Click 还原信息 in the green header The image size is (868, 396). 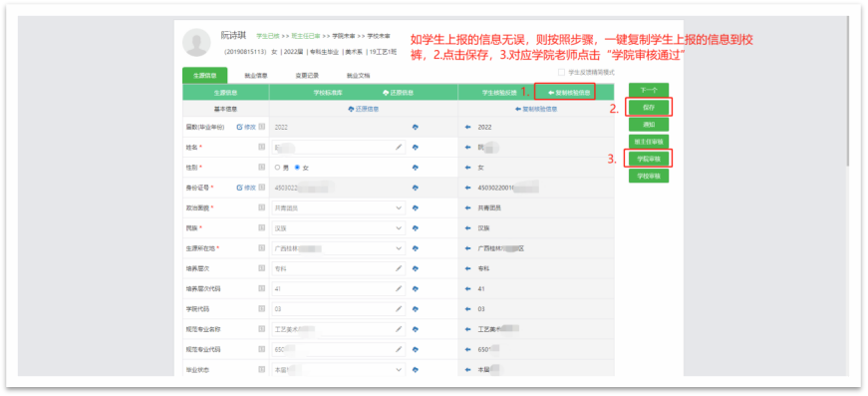tap(398, 93)
